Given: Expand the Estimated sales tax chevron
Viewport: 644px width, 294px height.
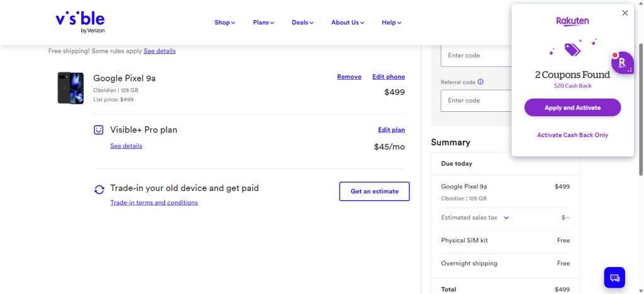Looking at the screenshot, I should 506,218.
